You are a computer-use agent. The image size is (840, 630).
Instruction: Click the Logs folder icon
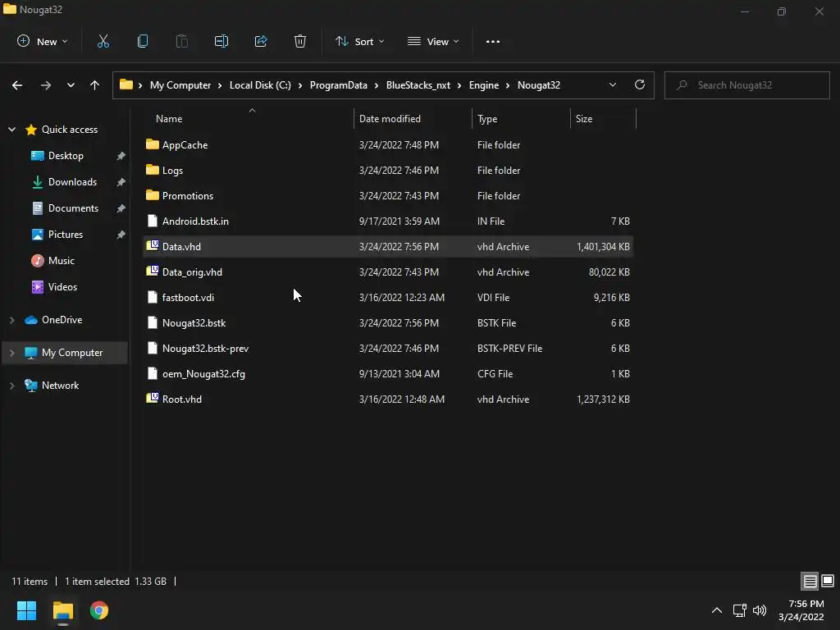click(152, 170)
